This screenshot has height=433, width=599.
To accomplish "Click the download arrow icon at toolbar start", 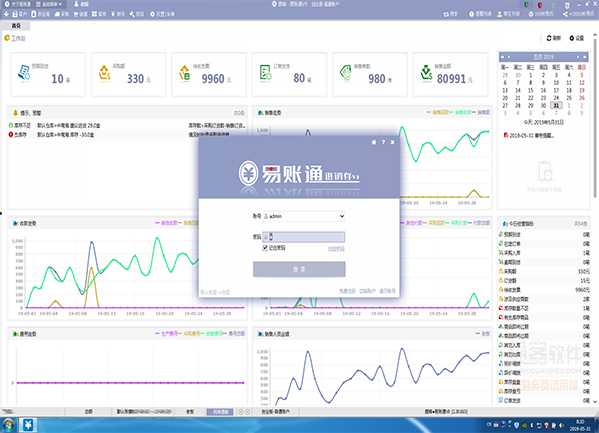I will [x=6, y=14].
